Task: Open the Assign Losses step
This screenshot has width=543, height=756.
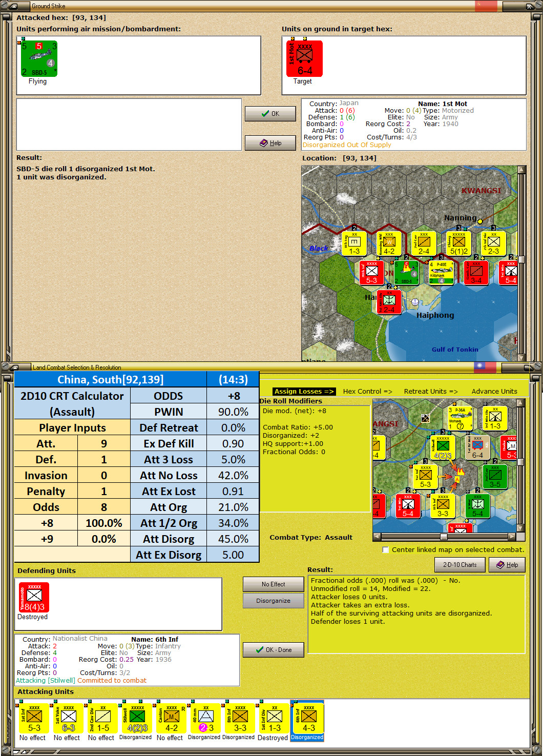Action: click(304, 391)
